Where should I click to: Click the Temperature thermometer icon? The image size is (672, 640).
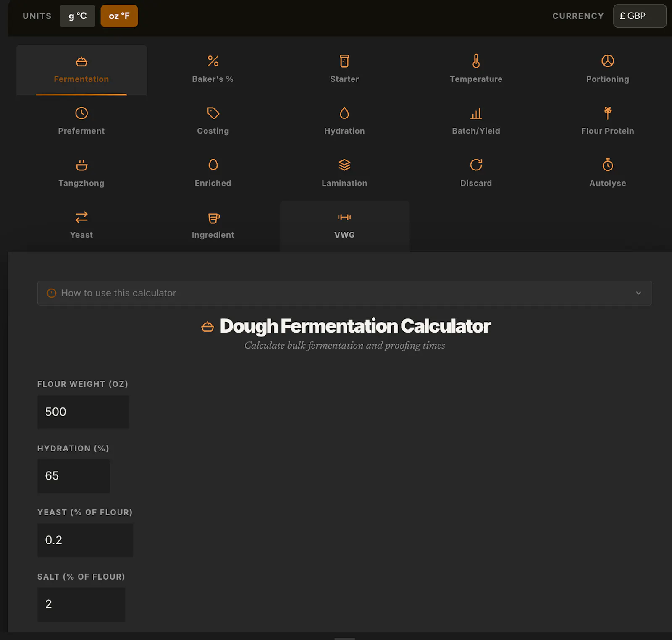pos(476,61)
